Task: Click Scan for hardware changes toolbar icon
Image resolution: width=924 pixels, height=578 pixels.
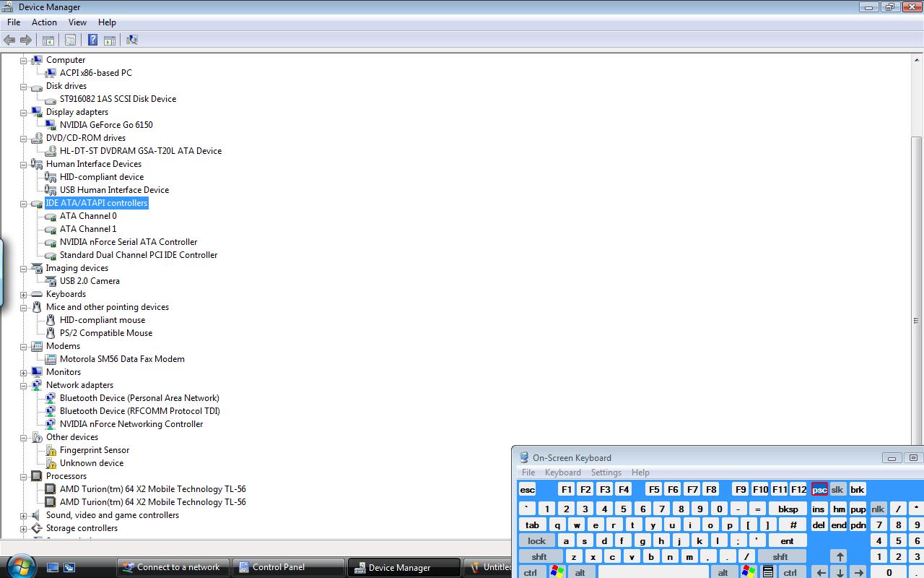Action: click(x=132, y=40)
